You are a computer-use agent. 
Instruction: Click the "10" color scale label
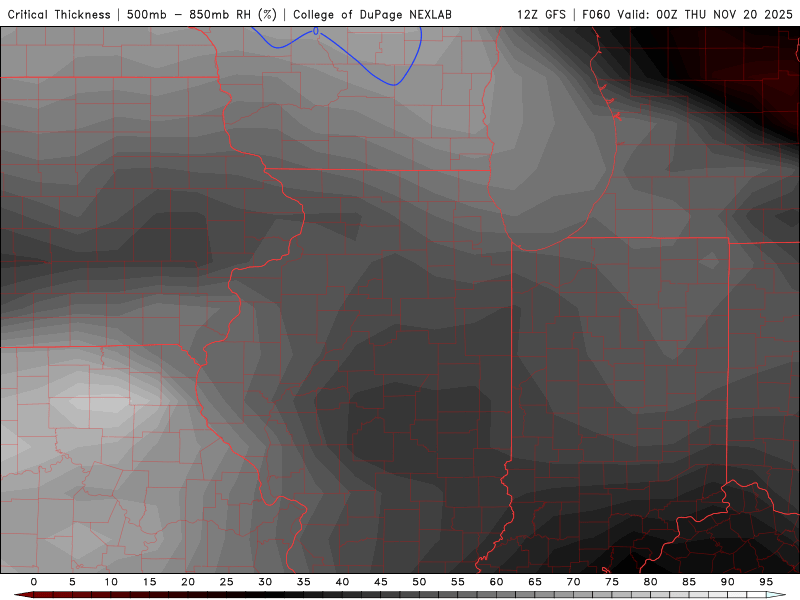(111, 582)
